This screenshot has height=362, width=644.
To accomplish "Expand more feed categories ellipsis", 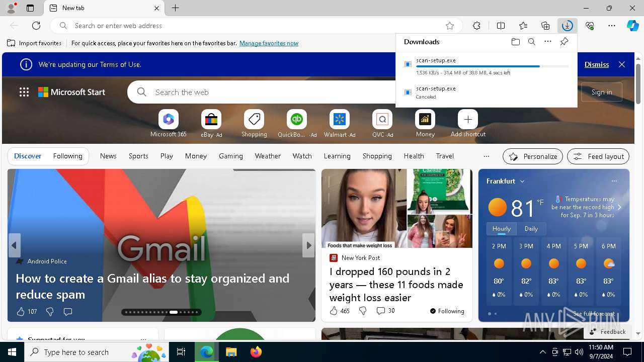I will click(486, 156).
